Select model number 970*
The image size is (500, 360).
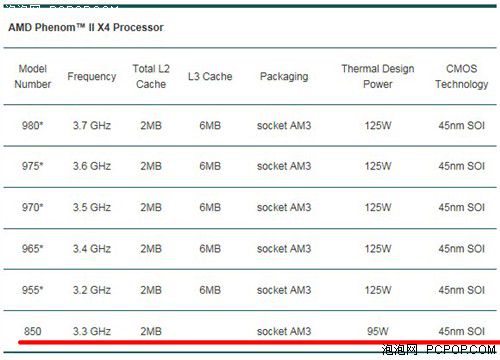pos(32,207)
